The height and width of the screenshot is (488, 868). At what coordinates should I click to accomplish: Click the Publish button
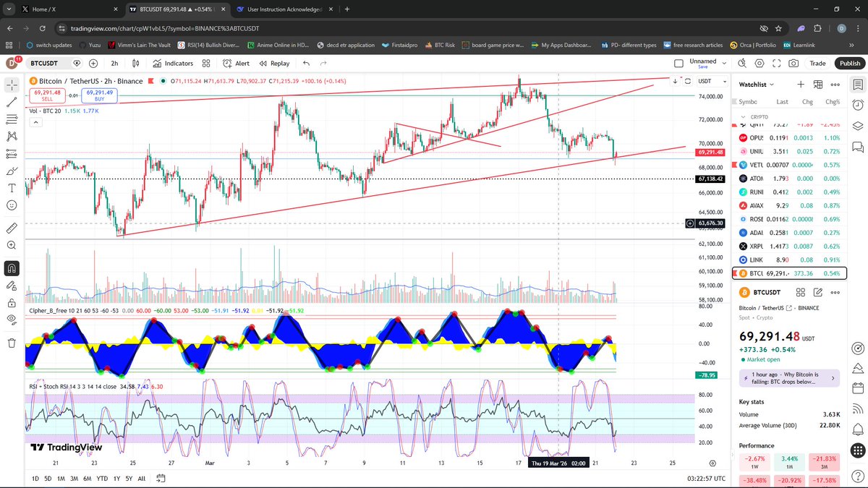point(849,64)
